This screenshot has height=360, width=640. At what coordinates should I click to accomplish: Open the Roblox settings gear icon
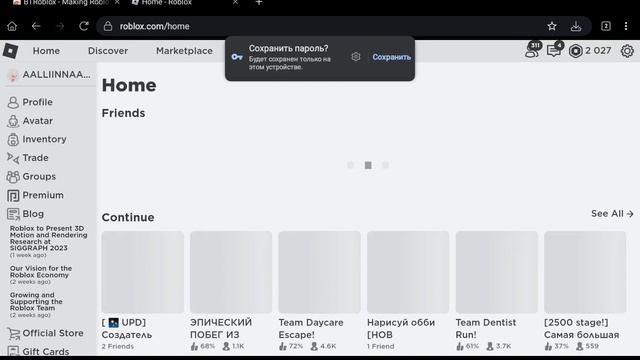[627, 51]
